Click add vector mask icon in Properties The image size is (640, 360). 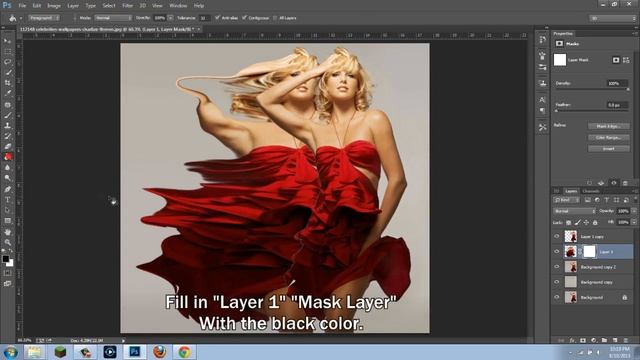(x=626, y=60)
